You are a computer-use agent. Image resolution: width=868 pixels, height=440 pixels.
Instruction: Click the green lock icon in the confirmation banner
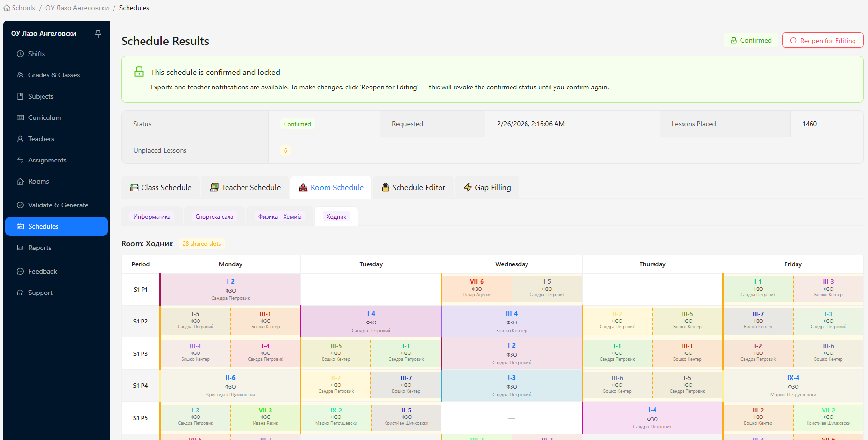coord(139,72)
